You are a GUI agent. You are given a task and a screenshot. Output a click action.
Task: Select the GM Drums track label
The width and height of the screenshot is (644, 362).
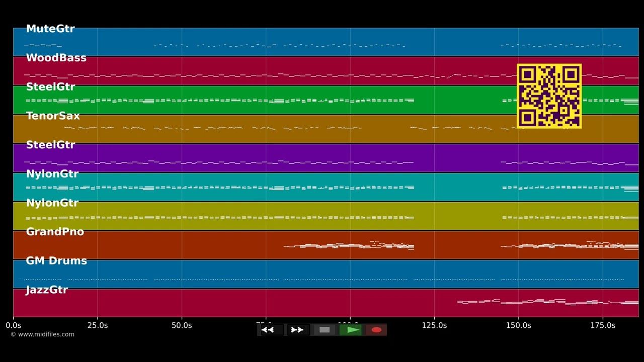[x=56, y=261]
